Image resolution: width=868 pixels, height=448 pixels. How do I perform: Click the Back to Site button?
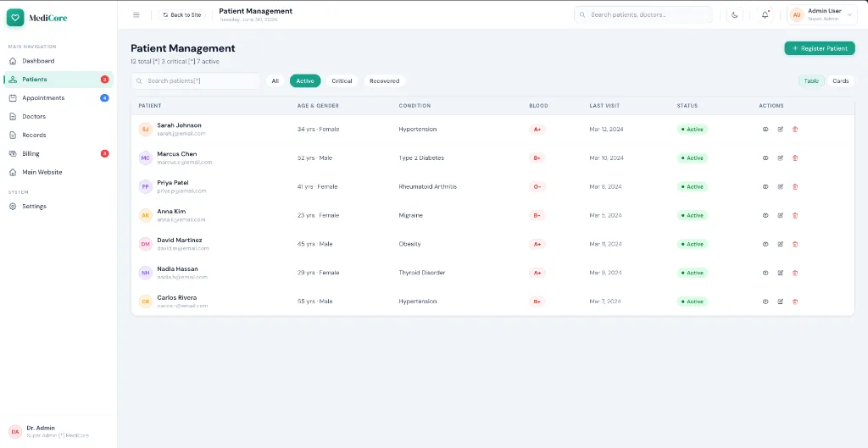coord(182,15)
